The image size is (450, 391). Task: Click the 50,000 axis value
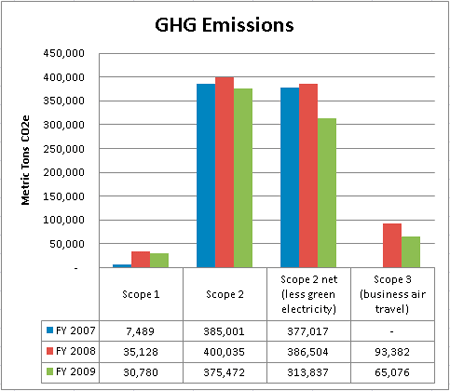[67, 244]
